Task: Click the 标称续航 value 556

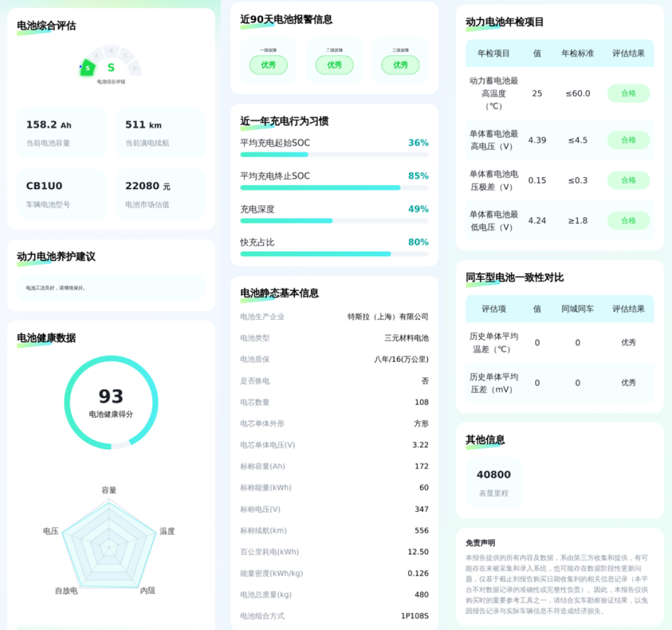Action: coord(421,530)
